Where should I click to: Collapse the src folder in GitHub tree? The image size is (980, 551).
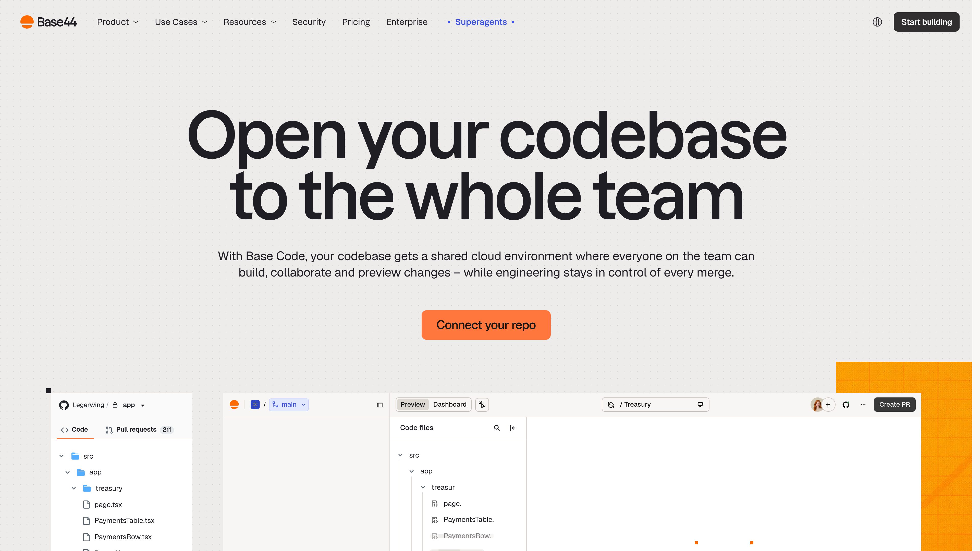61,456
